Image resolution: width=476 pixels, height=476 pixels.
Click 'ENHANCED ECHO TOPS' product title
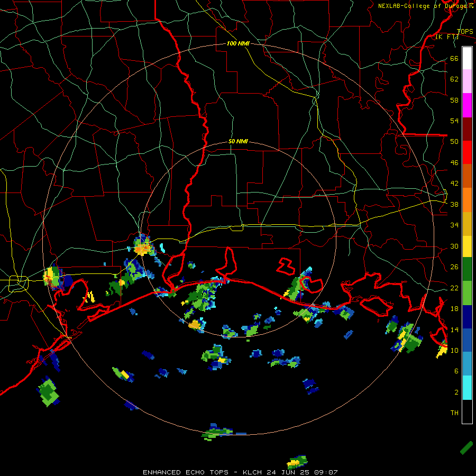click(x=185, y=472)
